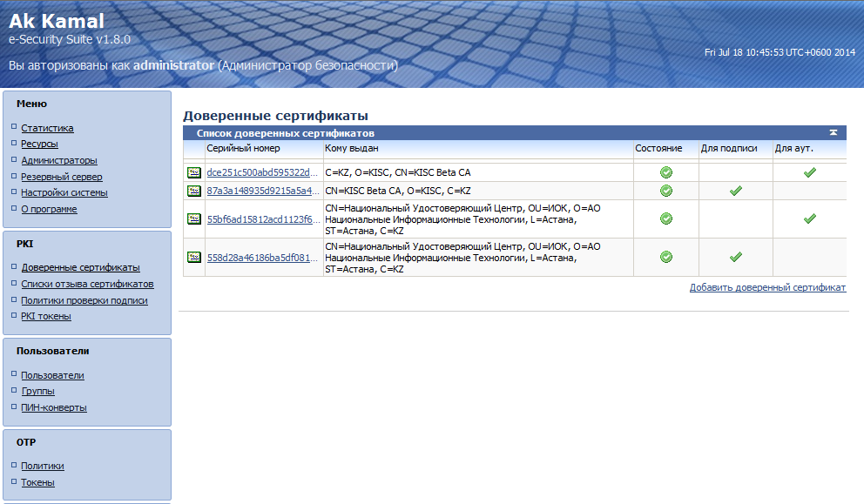Image resolution: width=864 pixels, height=504 pixels.
Task: Open Списки отзыва сертификатов
Action: tap(87, 284)
